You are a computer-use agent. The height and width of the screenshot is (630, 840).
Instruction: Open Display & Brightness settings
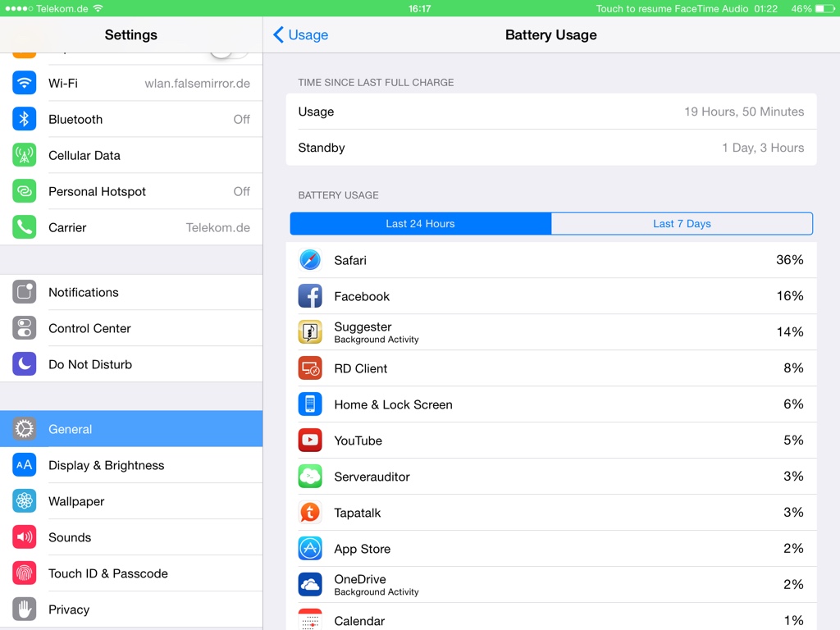(x=131, y=465)
